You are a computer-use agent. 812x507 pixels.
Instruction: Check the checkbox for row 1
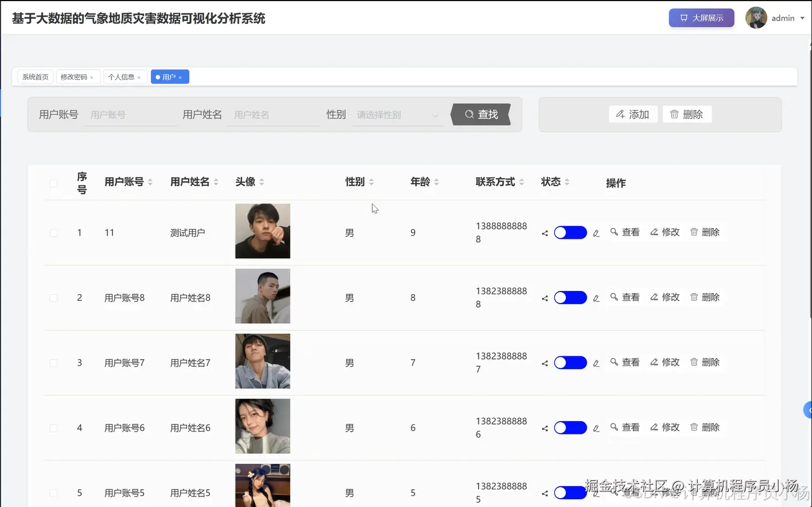[x=53, y=233]
